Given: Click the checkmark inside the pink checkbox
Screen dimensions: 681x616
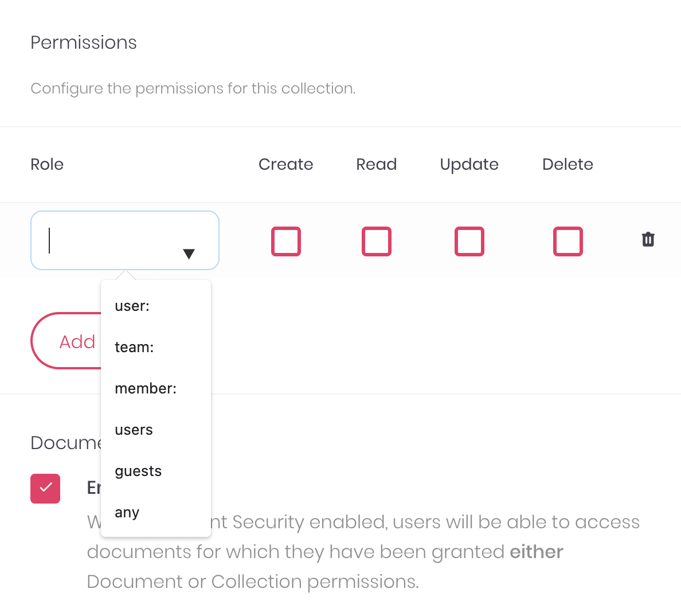Looking at the screenshot, I should coord(45,489).
